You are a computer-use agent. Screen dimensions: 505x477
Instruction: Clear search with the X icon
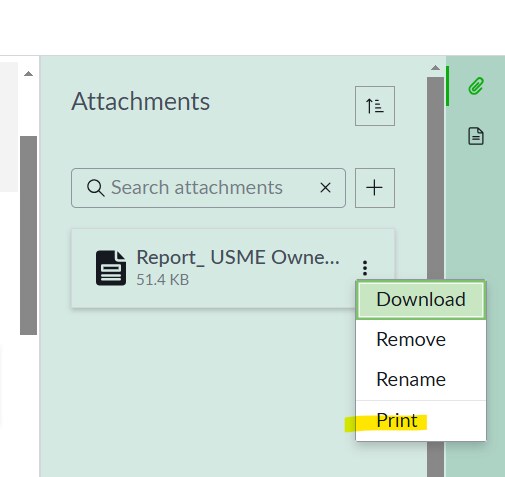click(325, 188)
